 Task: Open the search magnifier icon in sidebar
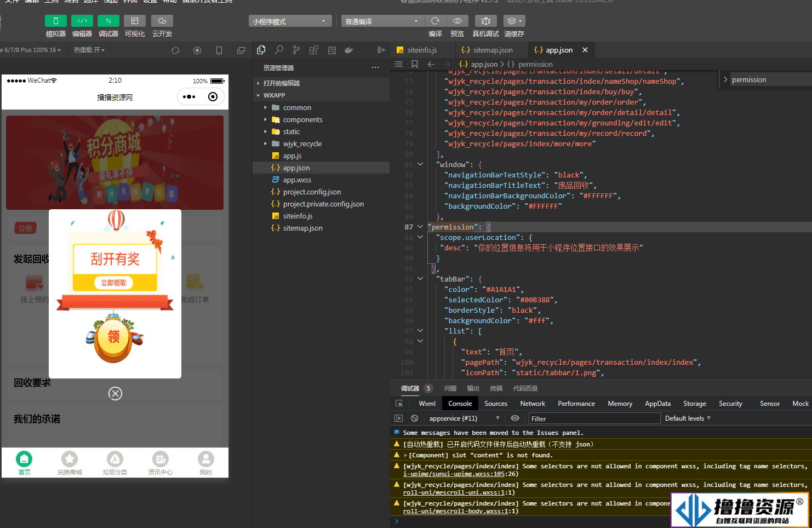tap(279, 50)
